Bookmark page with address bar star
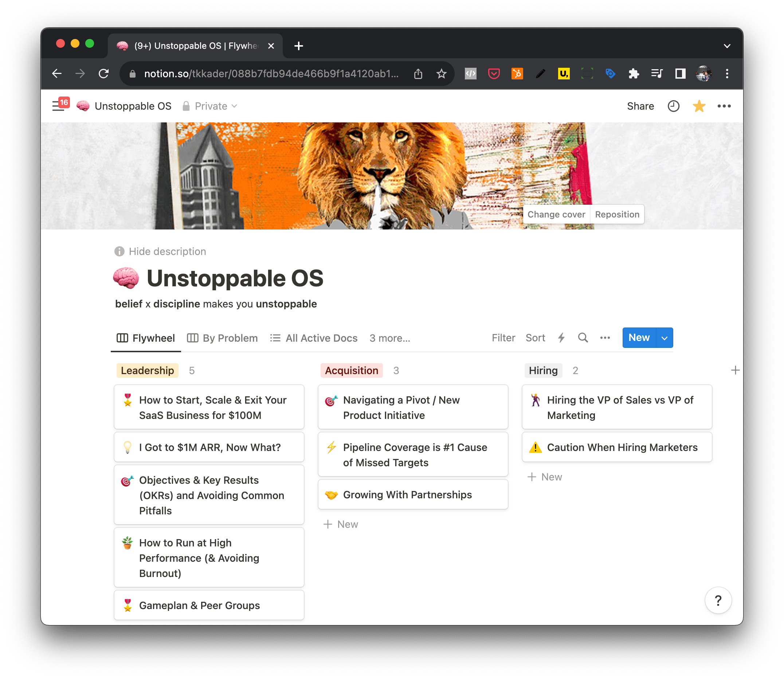 tap(441, 74)
